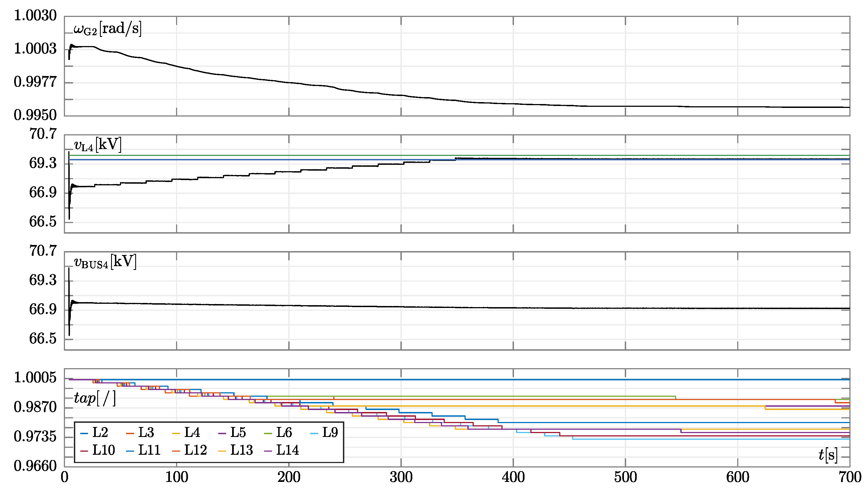Viewport: 868px width, 493px height.
Task: Click the vL4[kV] plot label
Action: (x=97, y=145)
